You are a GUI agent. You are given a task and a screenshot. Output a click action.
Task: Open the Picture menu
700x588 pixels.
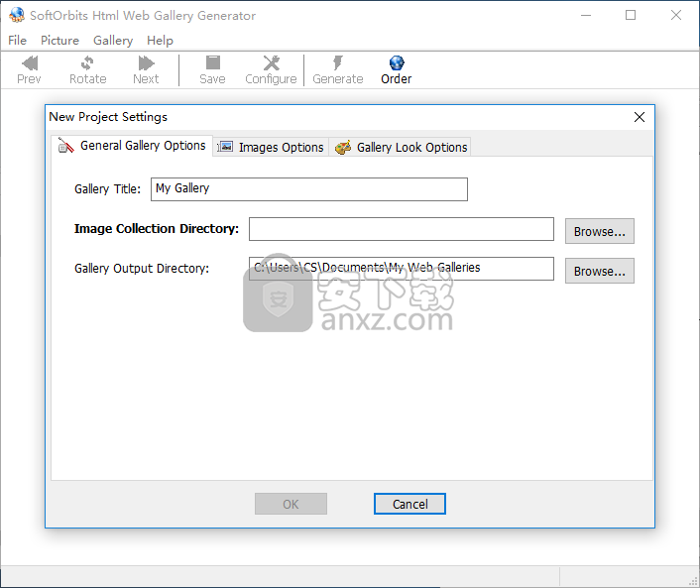click(59, 41)
